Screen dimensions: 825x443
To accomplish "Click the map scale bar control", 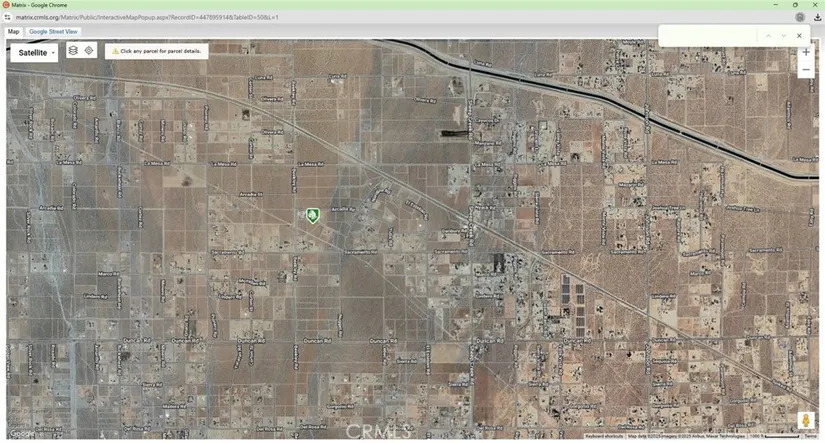I will click(x=774, y=436).
